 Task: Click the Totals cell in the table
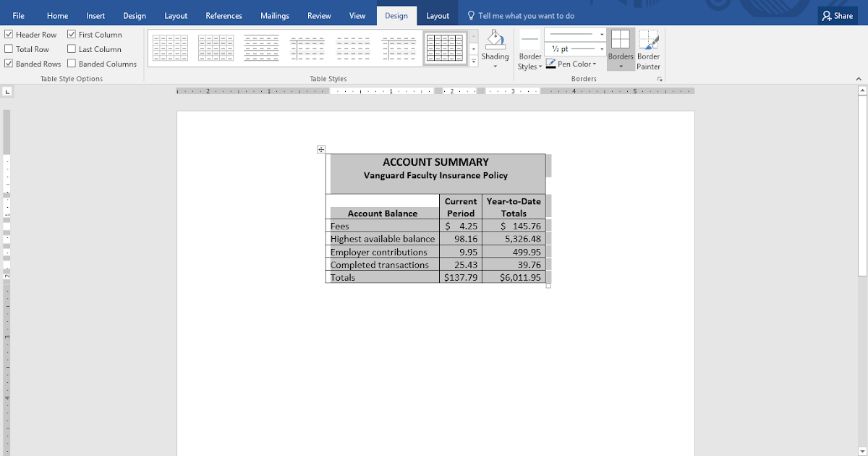[343, 277]
